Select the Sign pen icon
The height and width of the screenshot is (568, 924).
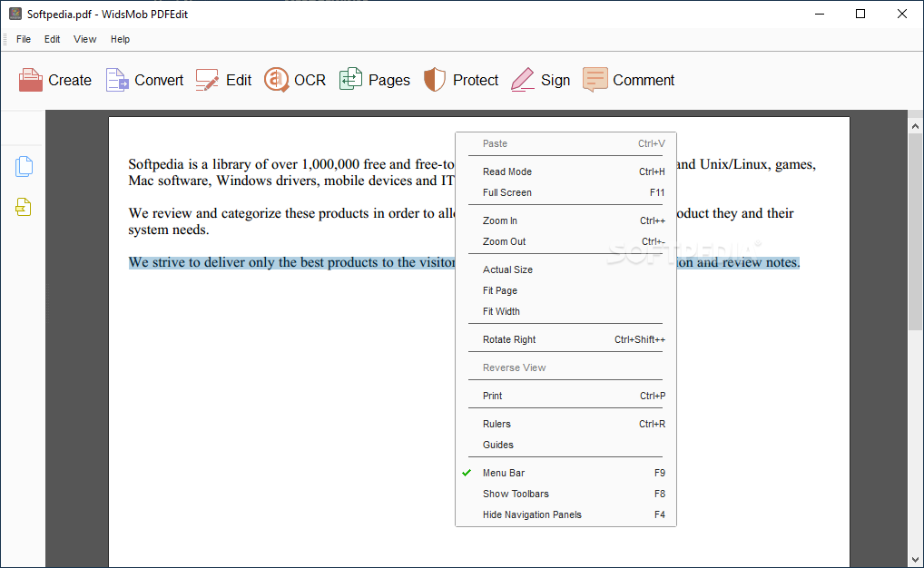(523, 80)
